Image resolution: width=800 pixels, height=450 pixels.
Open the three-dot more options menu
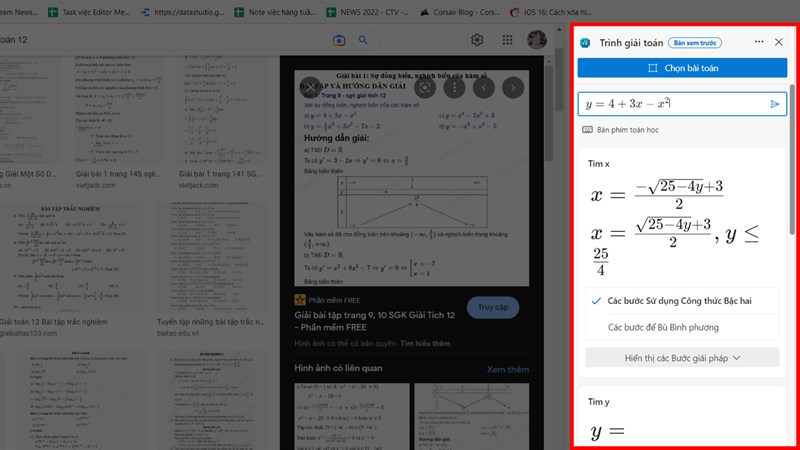coord(759,42)
